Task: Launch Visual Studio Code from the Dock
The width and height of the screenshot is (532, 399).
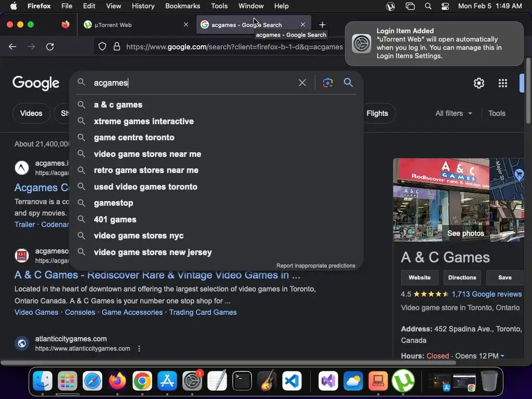Action: (x=292, y=381)
